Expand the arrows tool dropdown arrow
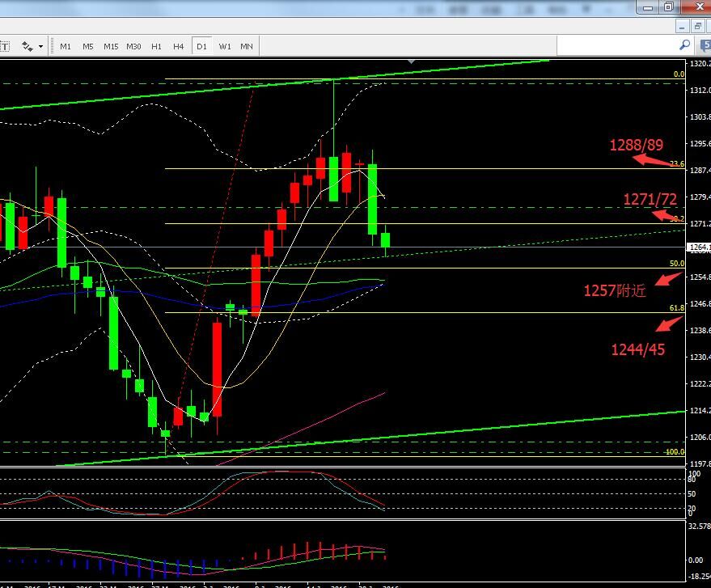The width and height of the screenshot is (711, 588). 40,46
